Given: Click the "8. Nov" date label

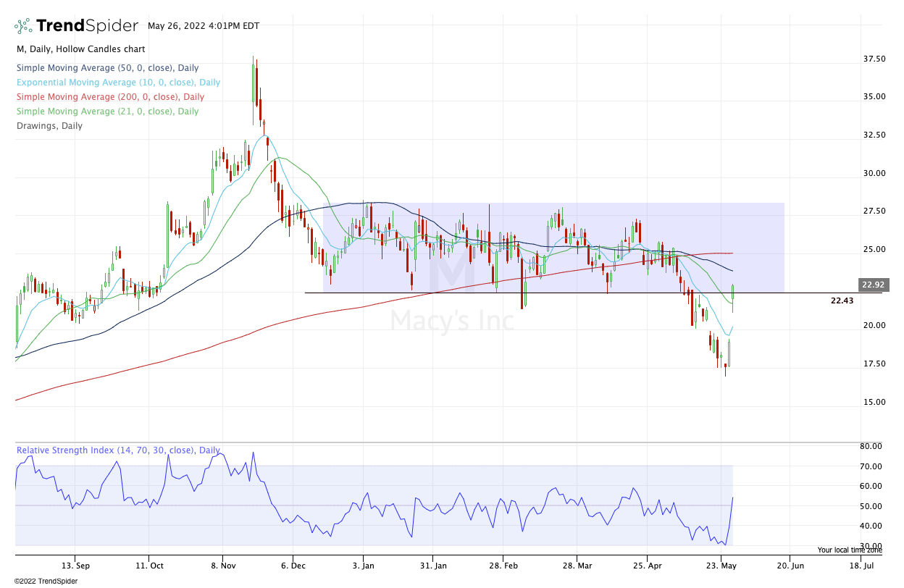Looking at the screenshot, I should tap(223, 565).
